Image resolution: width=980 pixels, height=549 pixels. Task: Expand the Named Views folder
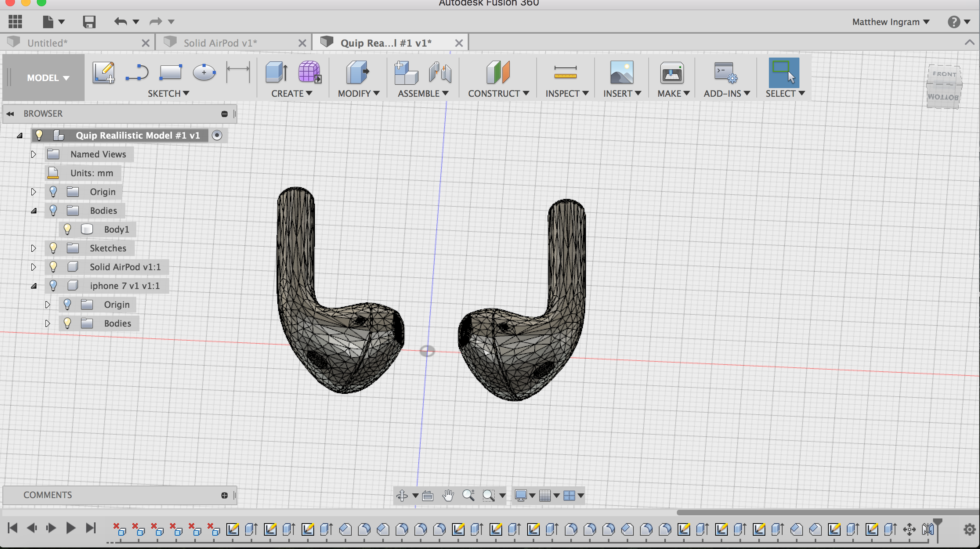point(34,154)
